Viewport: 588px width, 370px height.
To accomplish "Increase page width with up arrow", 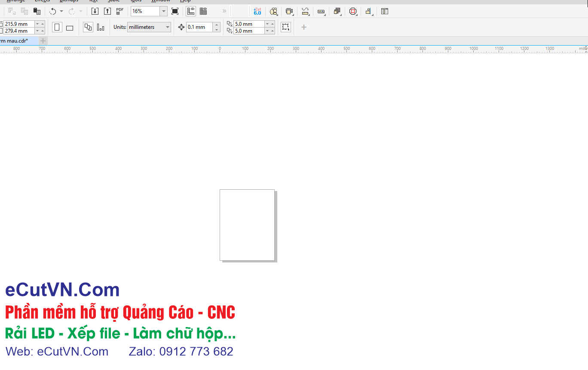I will (x=43, y=24).
